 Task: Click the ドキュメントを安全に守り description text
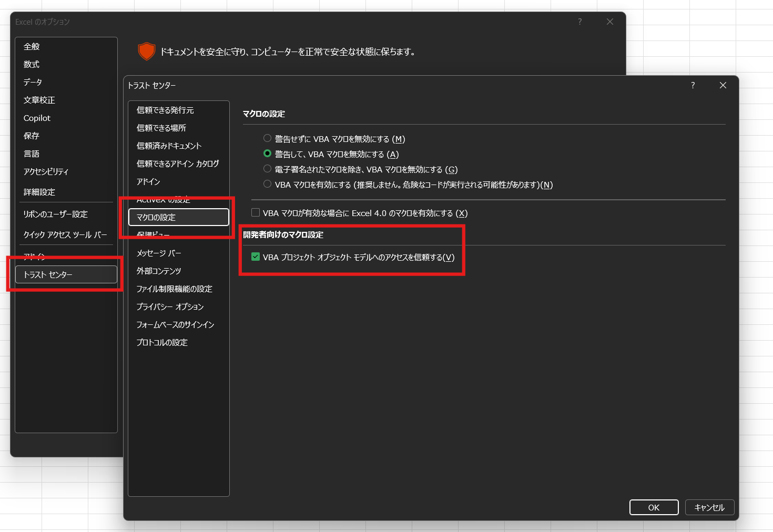pyautogui.click(x=288, y=52)
